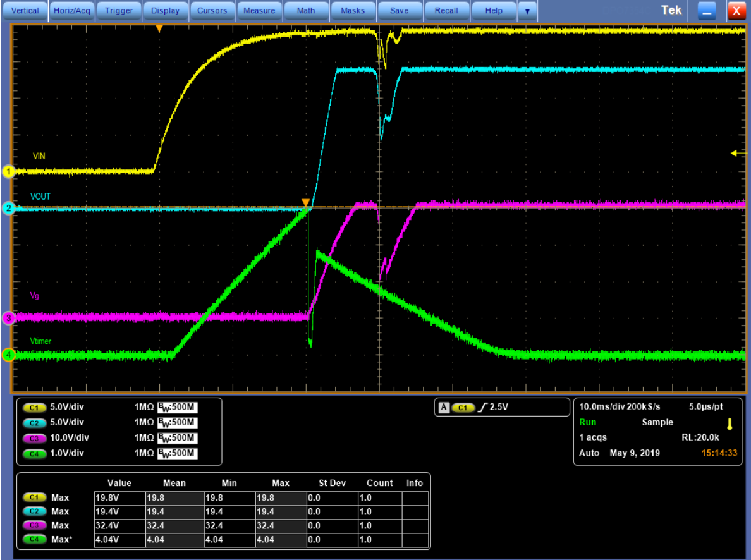Expand the menu bar dropdown arrow
The width and height of the screenshot is (751, 560).
[527, 11]
